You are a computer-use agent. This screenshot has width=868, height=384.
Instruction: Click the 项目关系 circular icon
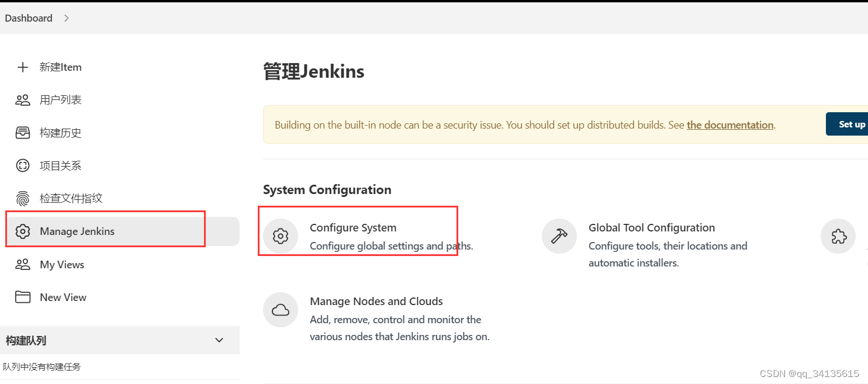(23, 165)
